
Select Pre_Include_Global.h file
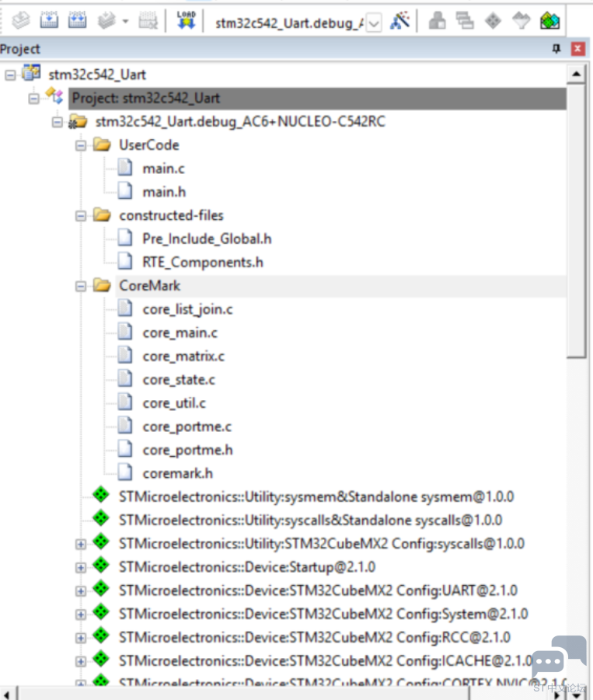pyautogui.click(x=207, y=239)
